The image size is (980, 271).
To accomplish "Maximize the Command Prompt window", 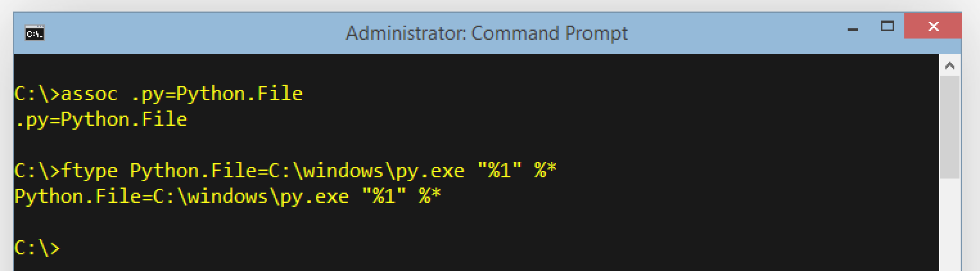I will [888, 27].
